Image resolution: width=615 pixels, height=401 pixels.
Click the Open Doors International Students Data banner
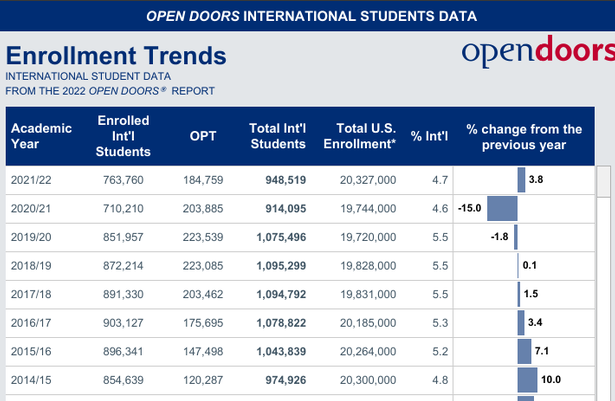[x=307, y=16]
